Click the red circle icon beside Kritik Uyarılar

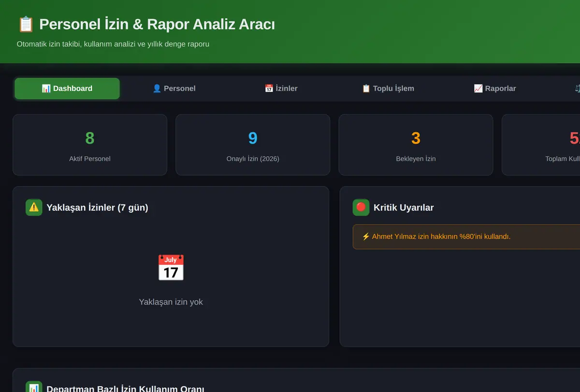tap(361, 207)
